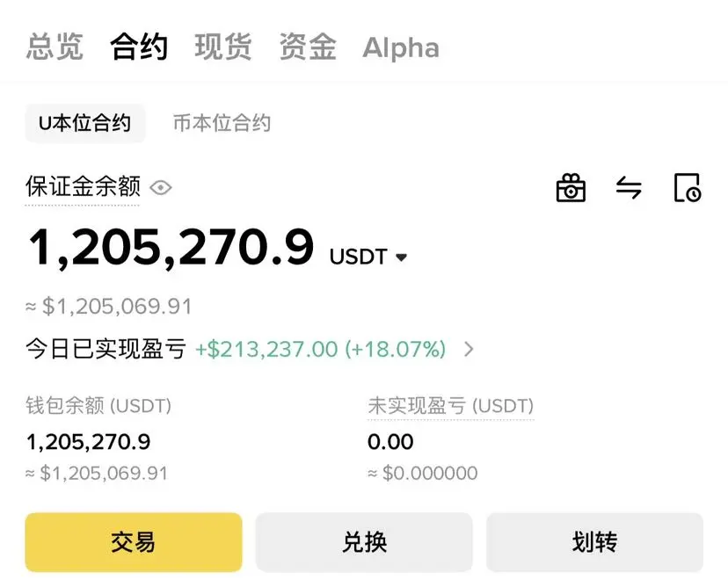The image size is (728, 587).
Task: Select U本位合约 contract type
Action: (x=85, y=123)
